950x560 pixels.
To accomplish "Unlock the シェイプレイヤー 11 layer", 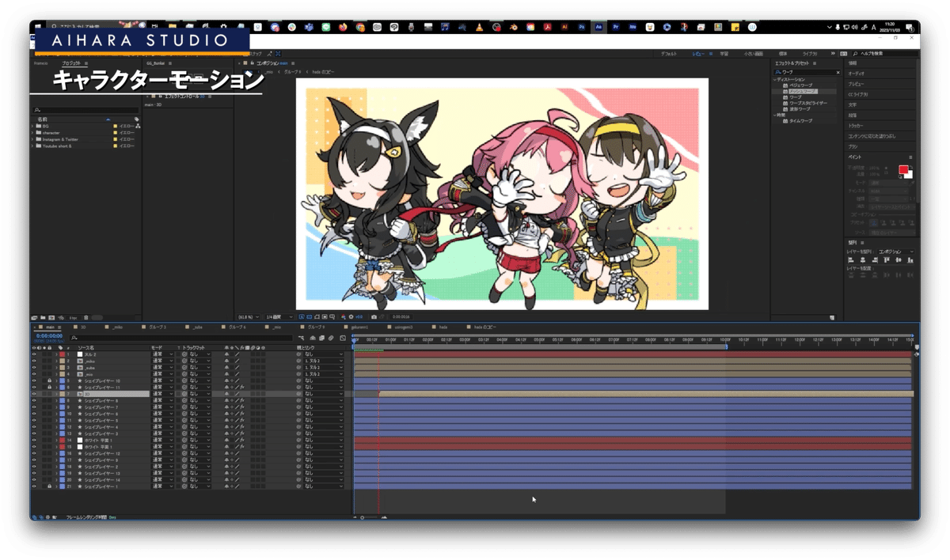I will (50, 388).
